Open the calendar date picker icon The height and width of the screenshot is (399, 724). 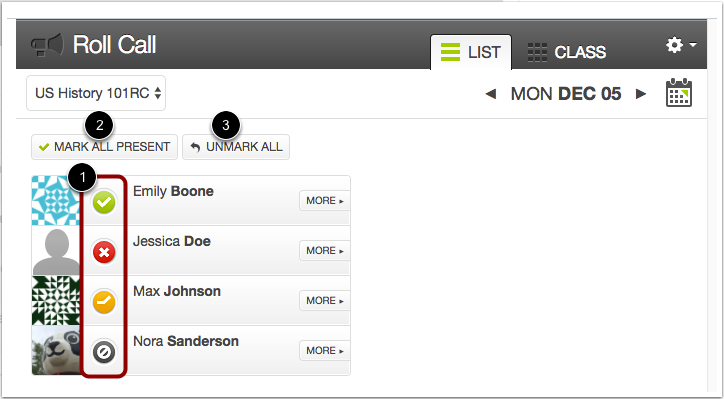coord(679,93)
